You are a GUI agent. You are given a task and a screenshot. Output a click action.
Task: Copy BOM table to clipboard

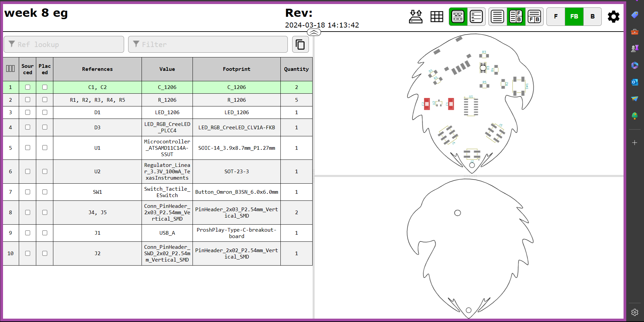click(300, 44)
